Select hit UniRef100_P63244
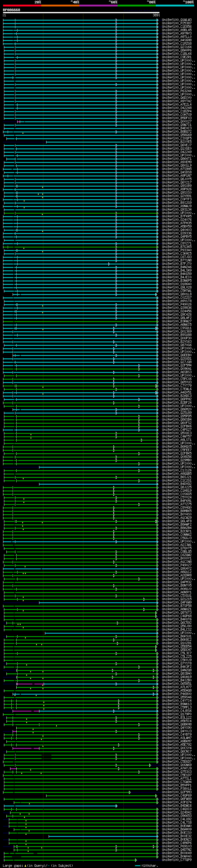This screenshot has width=197, height=868. (x=177, y=91)
